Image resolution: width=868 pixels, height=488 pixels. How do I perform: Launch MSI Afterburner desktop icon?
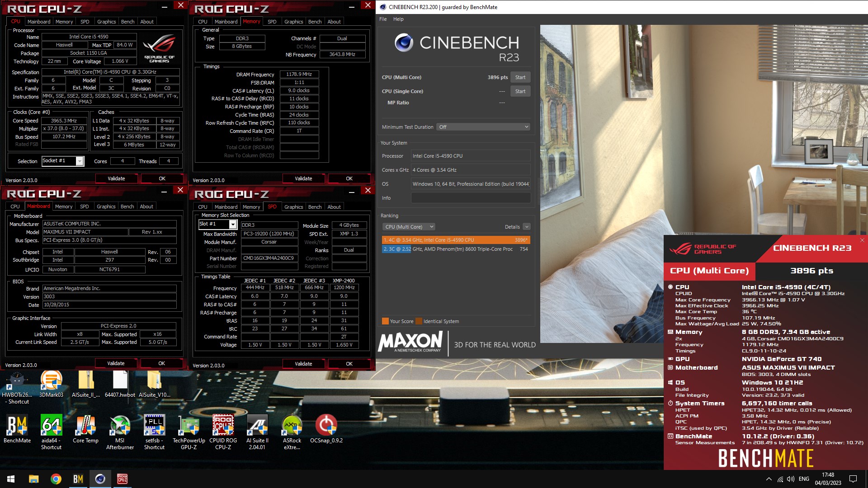point(120,432)
